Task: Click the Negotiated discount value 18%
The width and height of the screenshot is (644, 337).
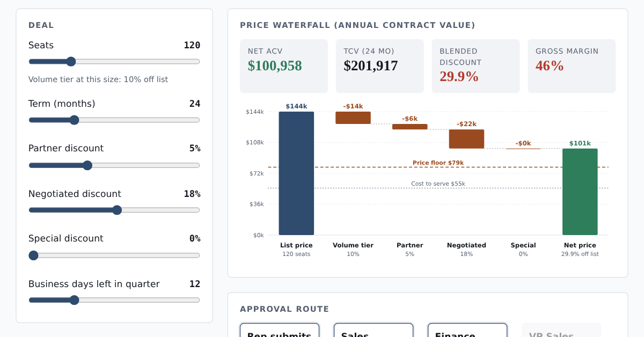Action: pyautogui.click(x=192, y=194)
